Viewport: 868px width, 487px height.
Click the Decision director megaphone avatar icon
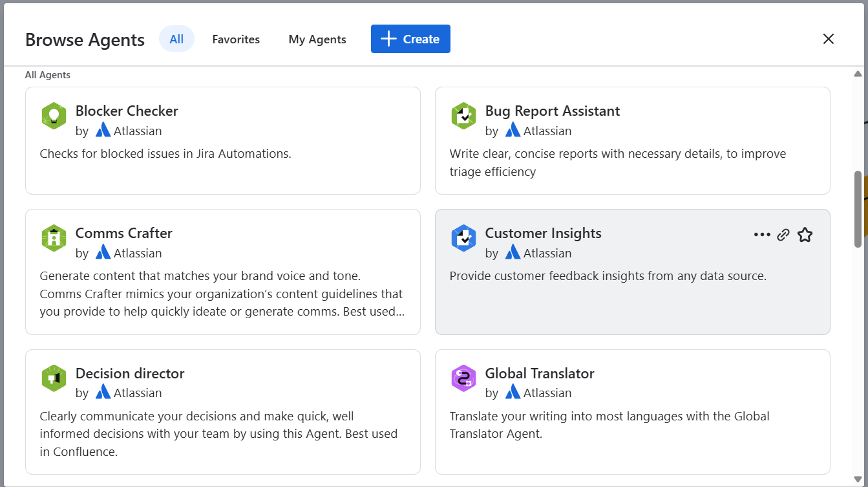54,378
